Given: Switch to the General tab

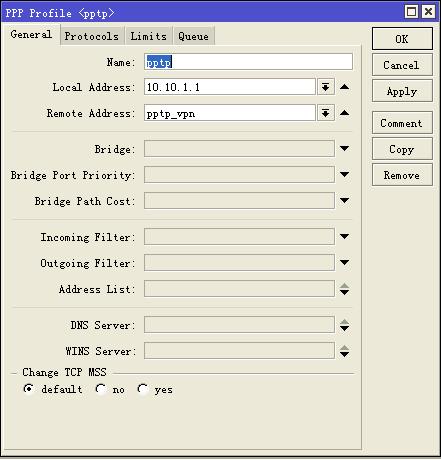Looking at the screenshot, I should [31, 34].
